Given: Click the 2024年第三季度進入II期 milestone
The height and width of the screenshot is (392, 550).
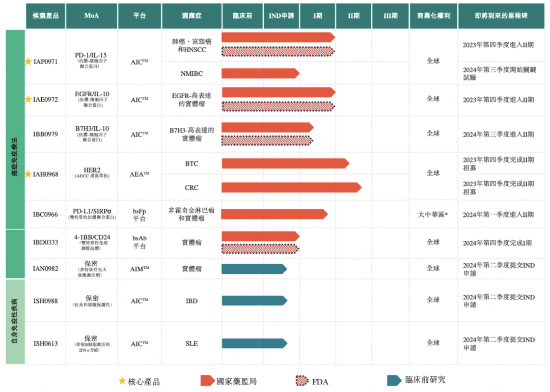Looking at the screenshot, I should click(x=498, y=134).
